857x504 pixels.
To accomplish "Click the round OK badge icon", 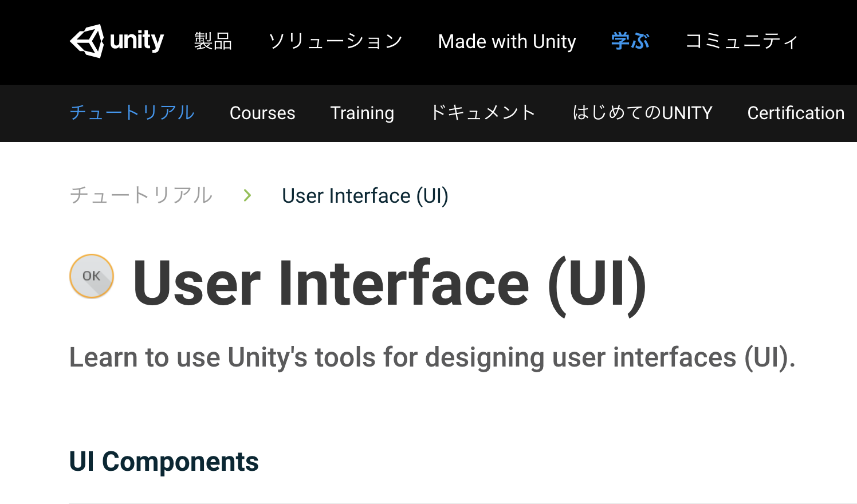I will [x=92, y=276].
